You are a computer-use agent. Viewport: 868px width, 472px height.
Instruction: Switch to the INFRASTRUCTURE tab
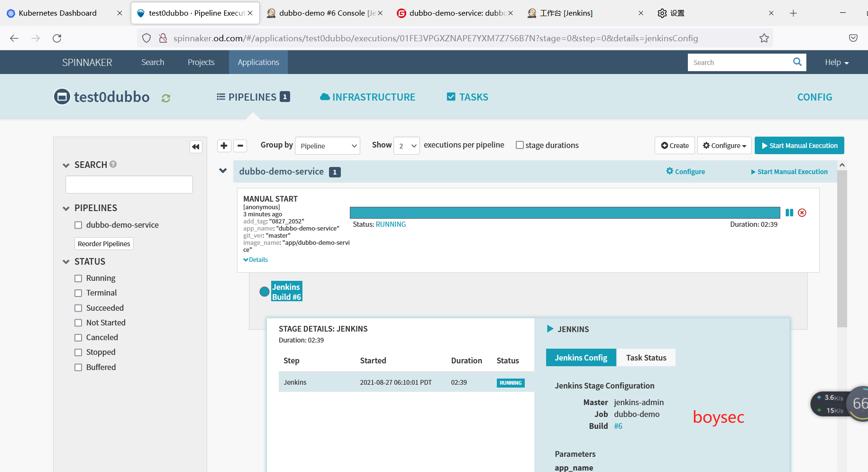tap(367, 97)
